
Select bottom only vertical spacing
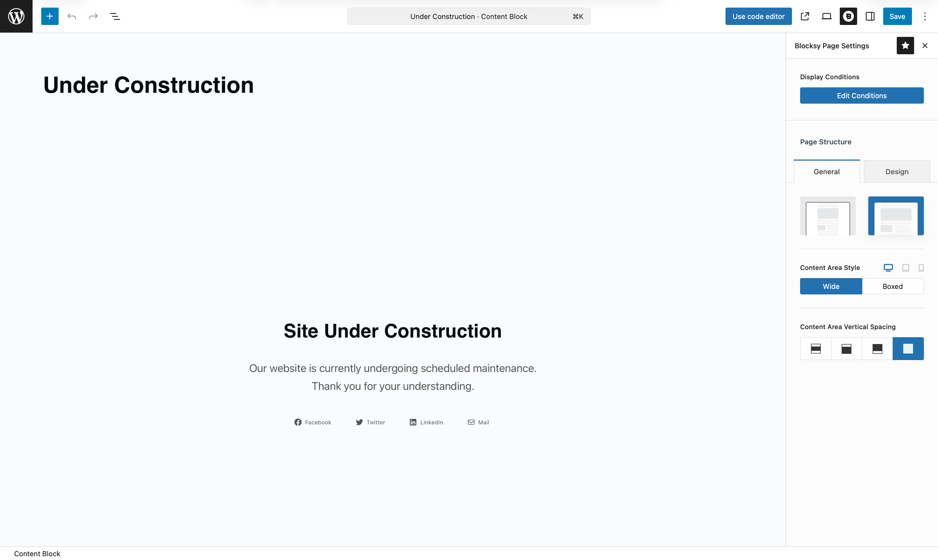(x=877, y=349)
